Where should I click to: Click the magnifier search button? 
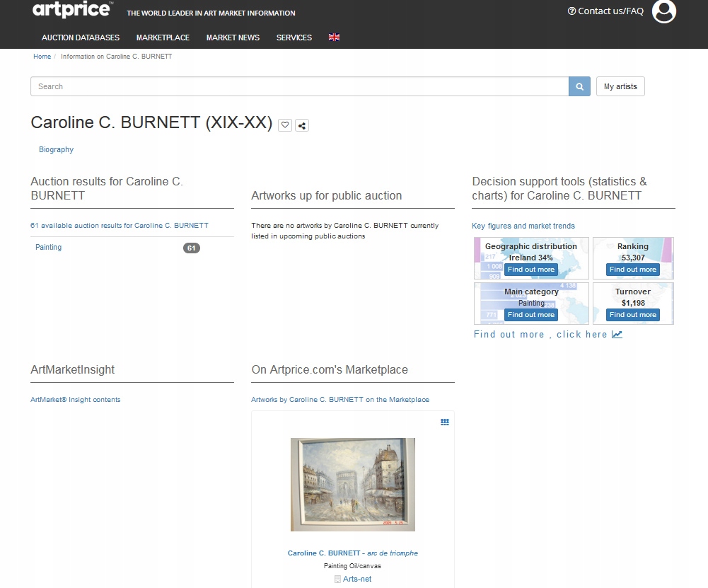(x=579, y=86)
